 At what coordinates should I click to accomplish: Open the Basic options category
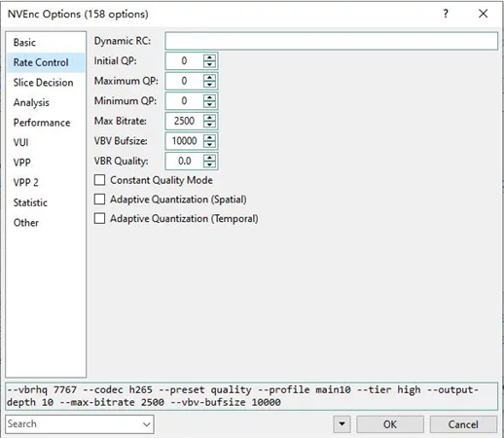click(46, 43)
